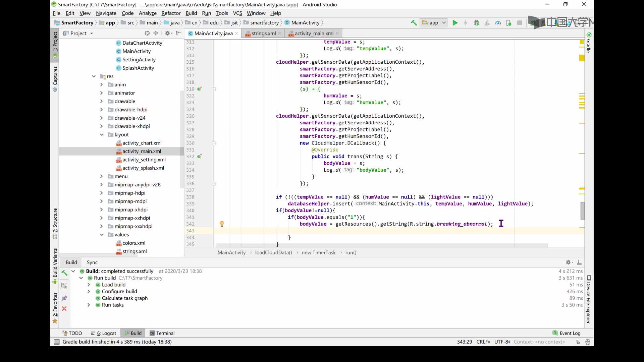Click the red X close icon in Build panel
The width and height of the screenshot is (644, 362).
64,309
